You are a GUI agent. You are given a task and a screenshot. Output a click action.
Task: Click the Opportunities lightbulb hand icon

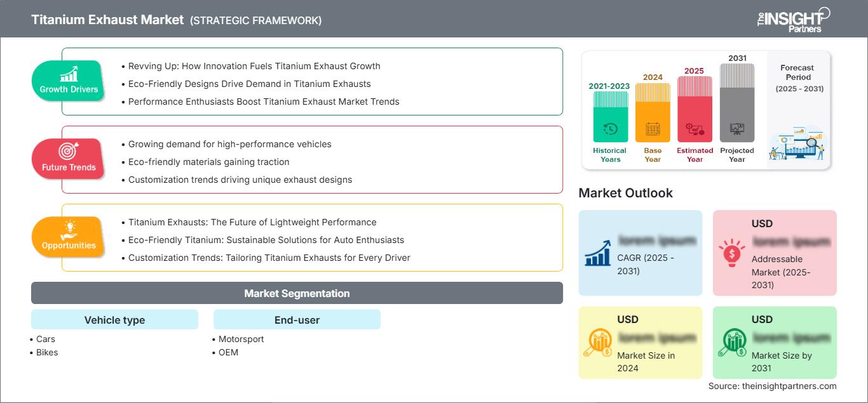(69, 228)
